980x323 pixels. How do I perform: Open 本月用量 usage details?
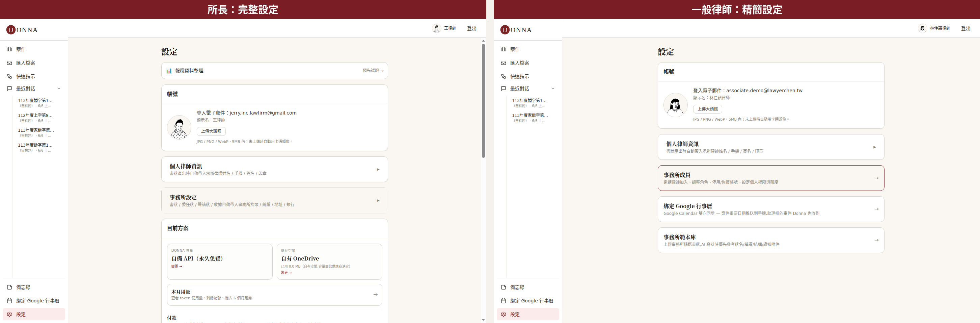275,295
